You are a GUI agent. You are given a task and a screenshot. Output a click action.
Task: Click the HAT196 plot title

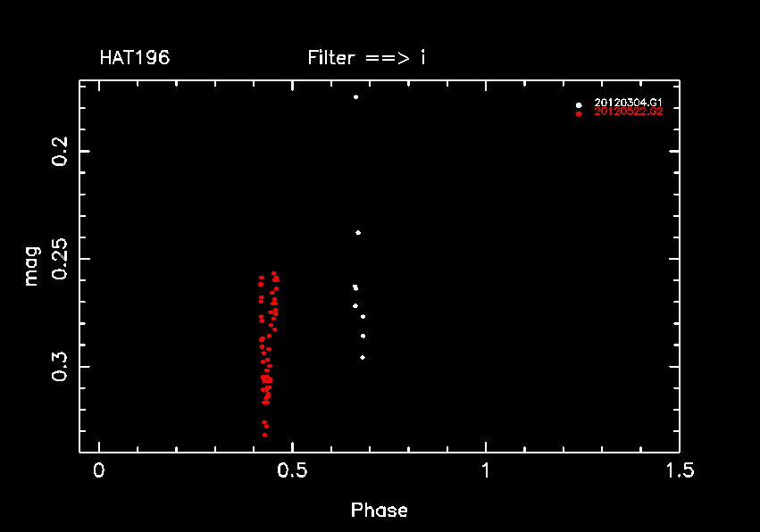click(x=134, y=59)
